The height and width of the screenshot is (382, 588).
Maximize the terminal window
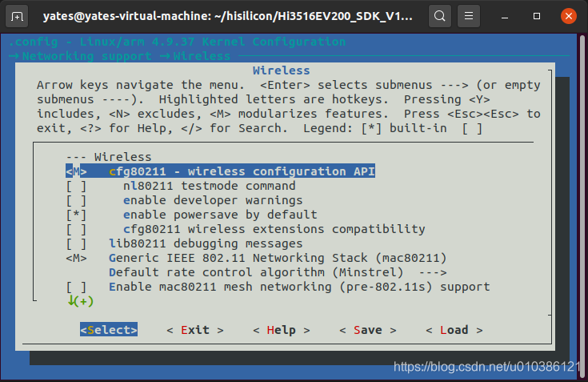tap(537, 16)
